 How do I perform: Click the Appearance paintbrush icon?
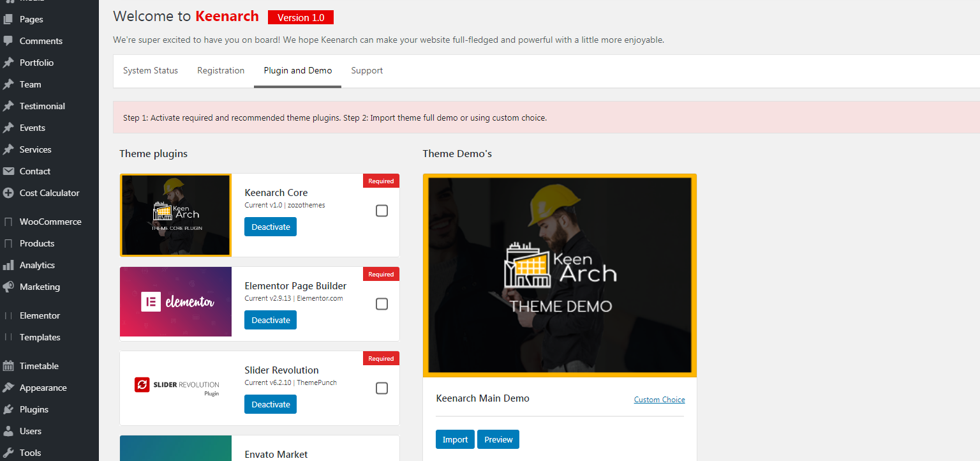click(8, 388)
